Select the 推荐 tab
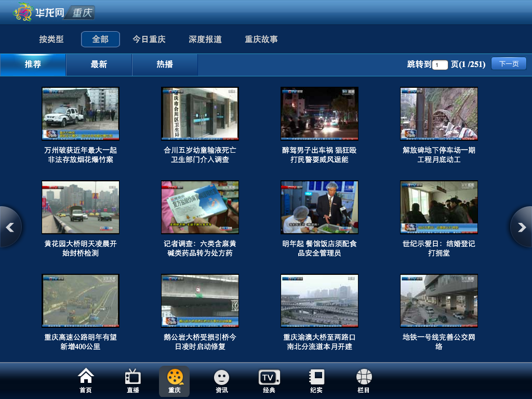532x399 pixels. tap(33, 64)
